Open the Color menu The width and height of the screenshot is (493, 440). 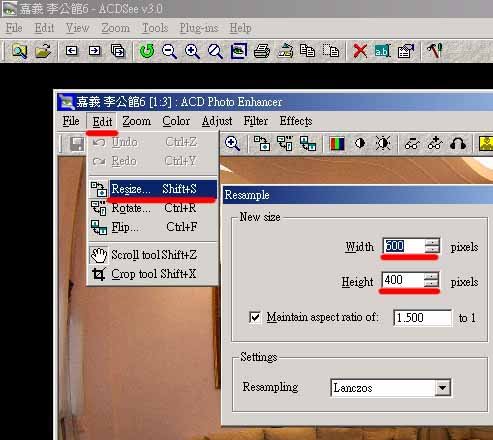pos(176,121)
